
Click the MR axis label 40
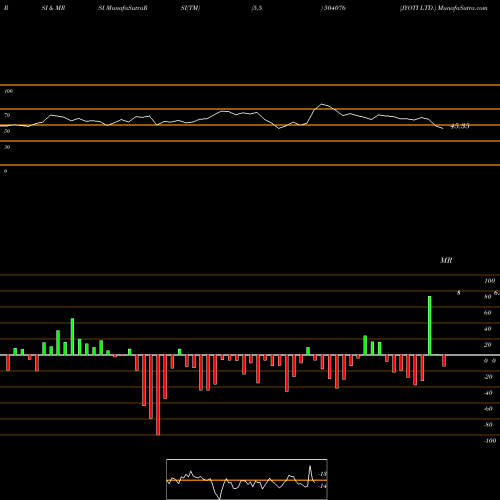488,329
